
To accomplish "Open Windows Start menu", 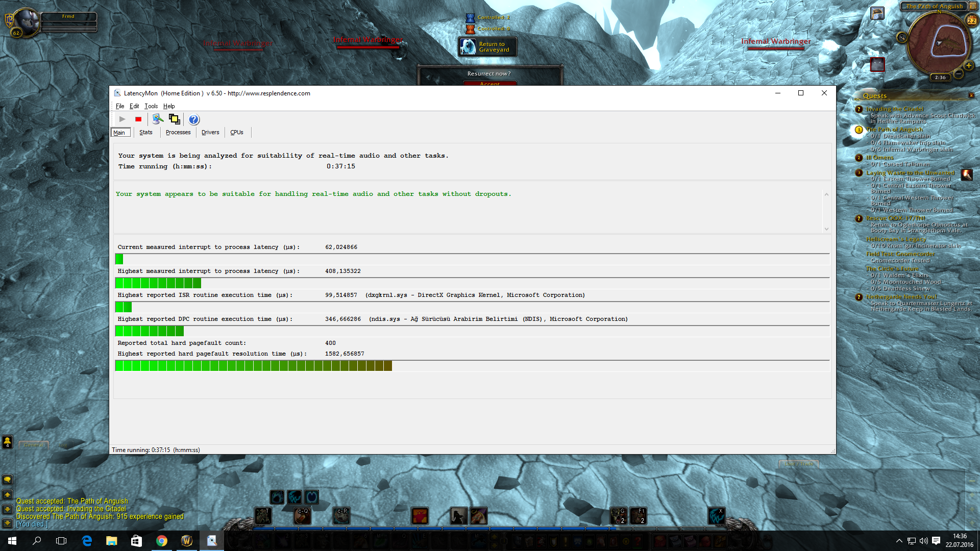I will point(12,541).
